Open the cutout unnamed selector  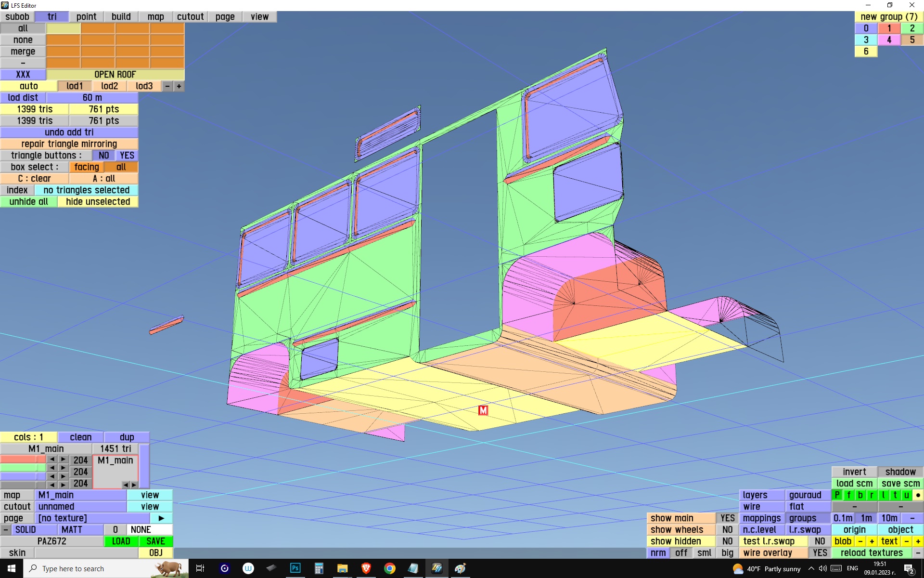tap(80, 507)
